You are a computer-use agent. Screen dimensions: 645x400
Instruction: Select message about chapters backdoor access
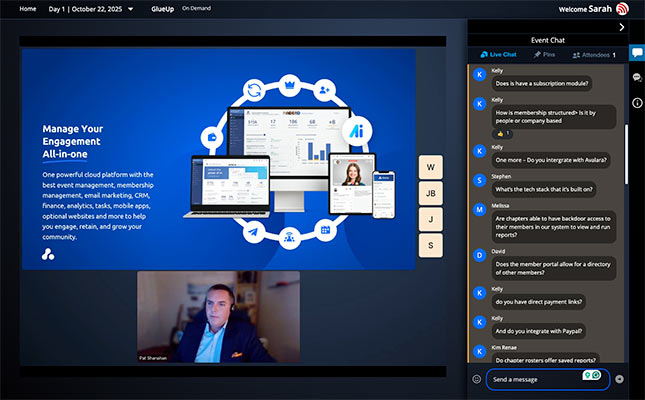tap(554, 227)
